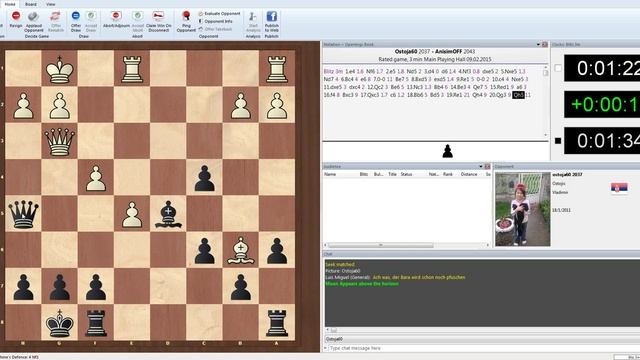Screen dimensions: 640x360
Task: Sort the audience list by Distance column
Action: [469, 174]
